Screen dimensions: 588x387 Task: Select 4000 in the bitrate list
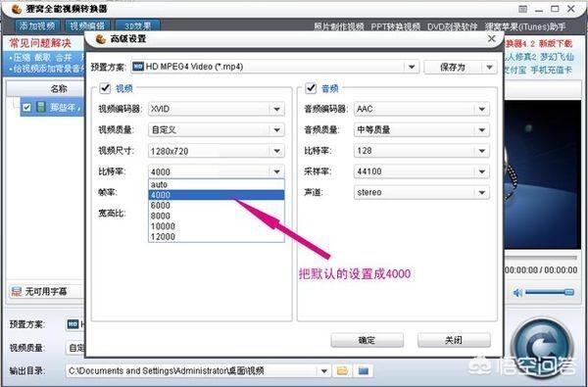tap(217, 195)
